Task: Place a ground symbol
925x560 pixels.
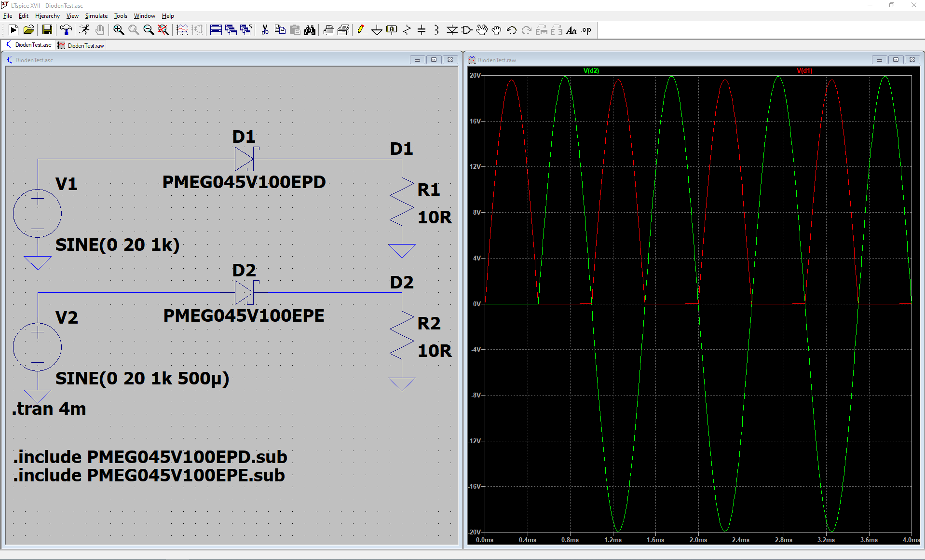Action: (377, 30)
